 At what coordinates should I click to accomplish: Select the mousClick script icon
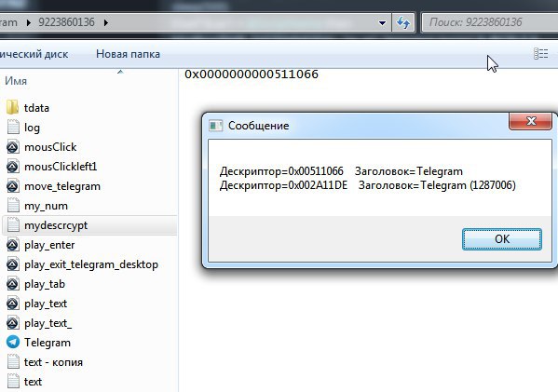coord(13,146)
